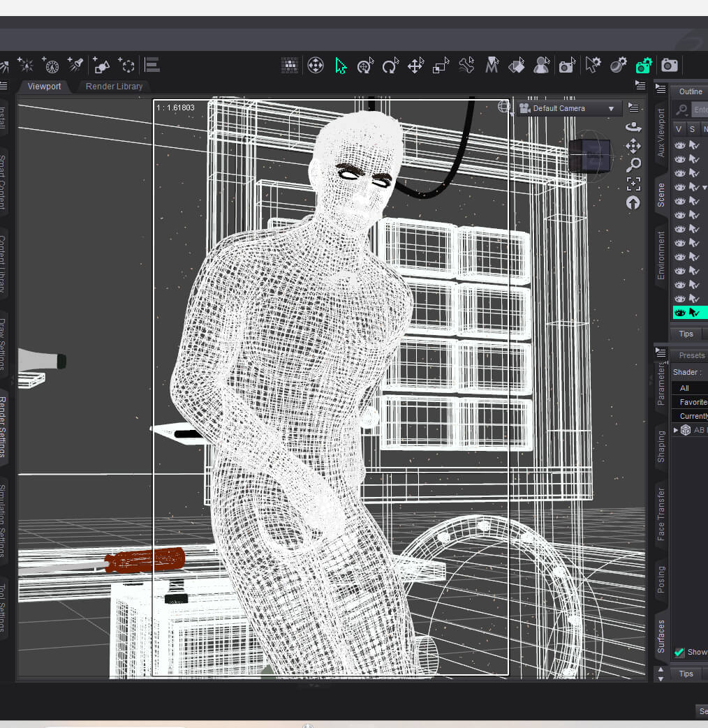Select the Rotate tool in the toolbar
Screen dimensions: 708x728
click(x=390, y=66)
